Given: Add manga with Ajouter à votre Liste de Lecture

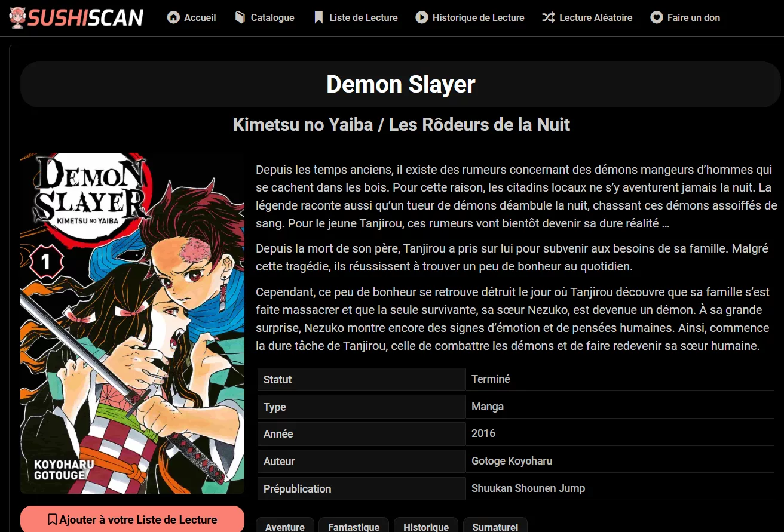Looking at the screenshot, I should (x=132, y=519).
